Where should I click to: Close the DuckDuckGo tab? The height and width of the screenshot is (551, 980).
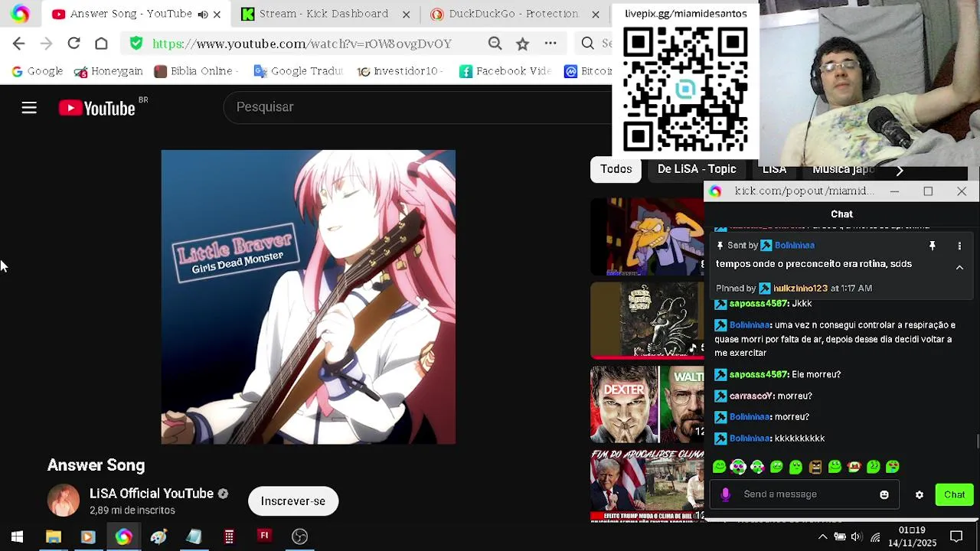point(595,14)
